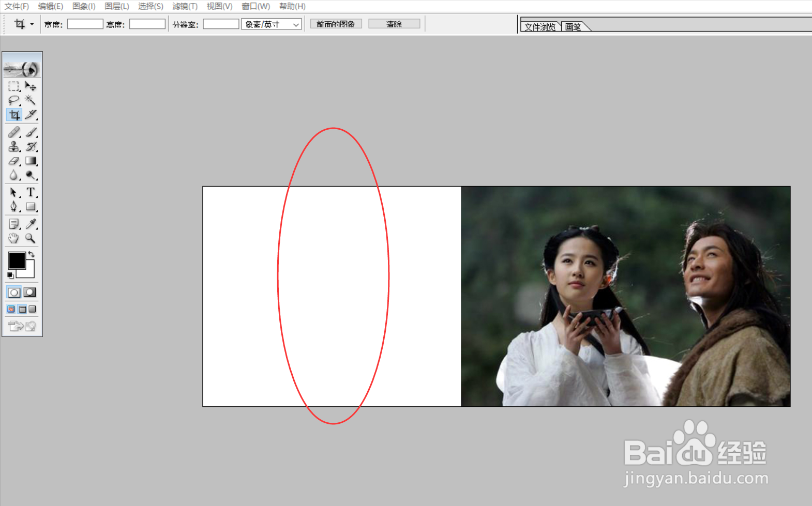The width and height of the screenshot is (812, 506).
Task: Select the Rectangular Marquee tool
Action: coord(14,86)
